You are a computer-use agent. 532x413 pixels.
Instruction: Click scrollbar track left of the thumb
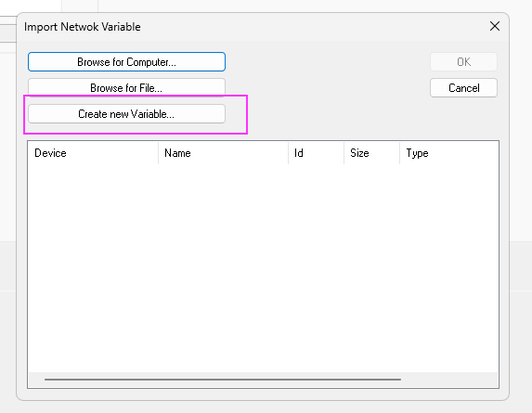point(36,380)
